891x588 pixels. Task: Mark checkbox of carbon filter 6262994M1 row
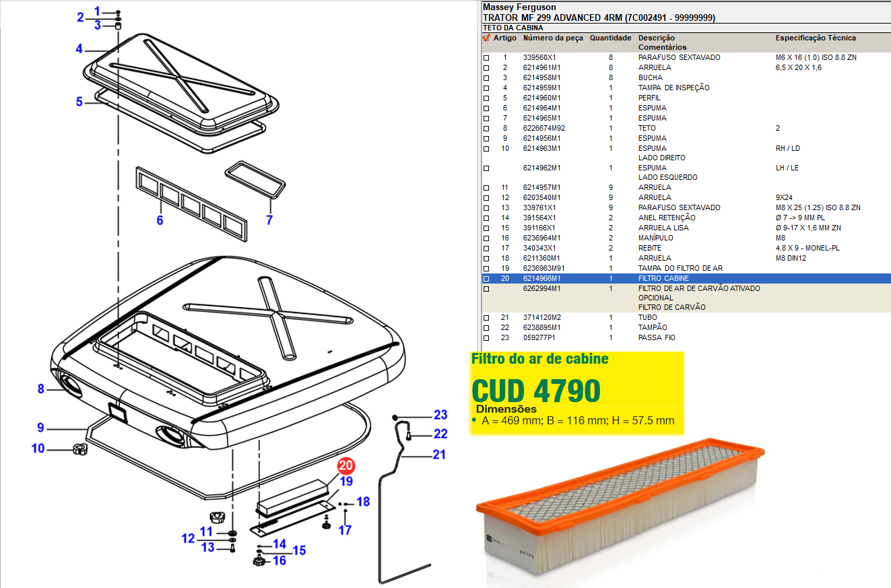coord(486,289)
